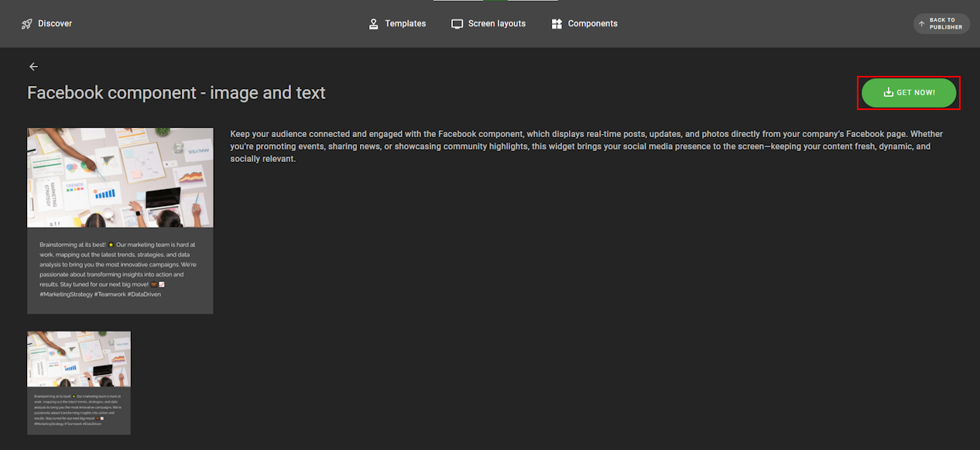Click the Discover rocket icon
The width and height of the screenshot is (980, 450).
pos(27,24)
